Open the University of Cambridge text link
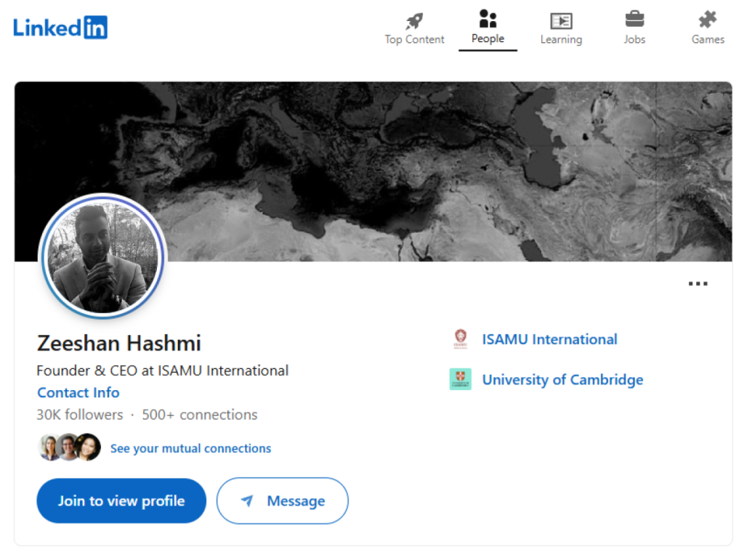The width and height of the screenshot is (744, 560). [x=562, y=379]
